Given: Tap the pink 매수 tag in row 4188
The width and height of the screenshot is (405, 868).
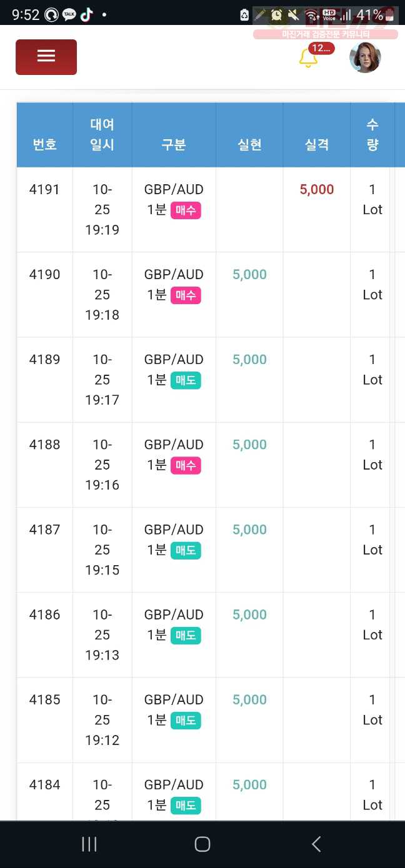Looking at the screenshot, I should [x=186, y=465].
